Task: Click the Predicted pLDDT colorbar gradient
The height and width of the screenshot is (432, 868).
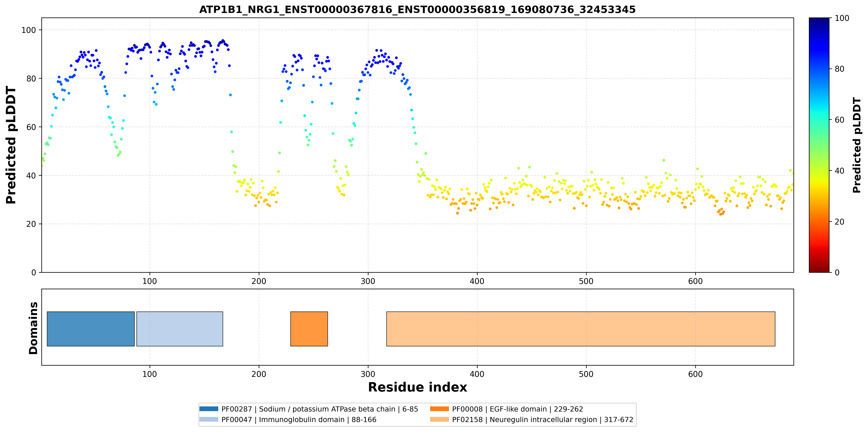Action: [x=819, y=145]
